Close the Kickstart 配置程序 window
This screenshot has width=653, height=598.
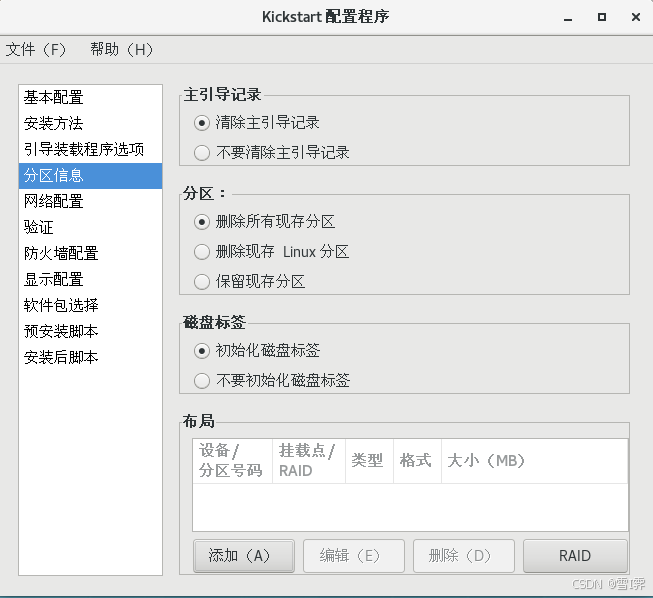pyautogui.click(x=636, y=17)
